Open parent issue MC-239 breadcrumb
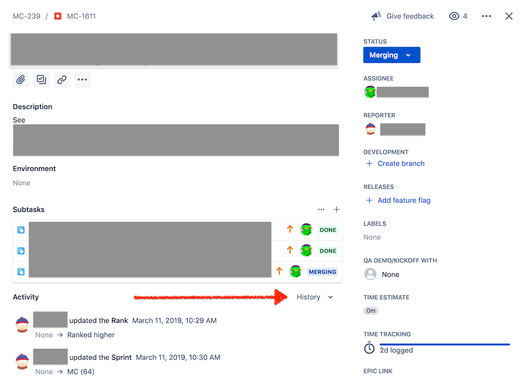 (x=26, y=16)
